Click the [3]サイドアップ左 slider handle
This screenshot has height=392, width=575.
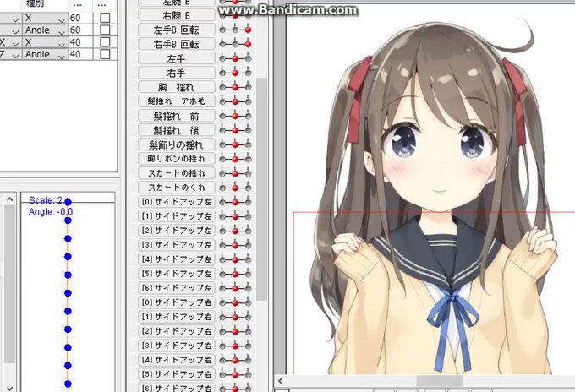pyautogui.click(x=235, y=245)
